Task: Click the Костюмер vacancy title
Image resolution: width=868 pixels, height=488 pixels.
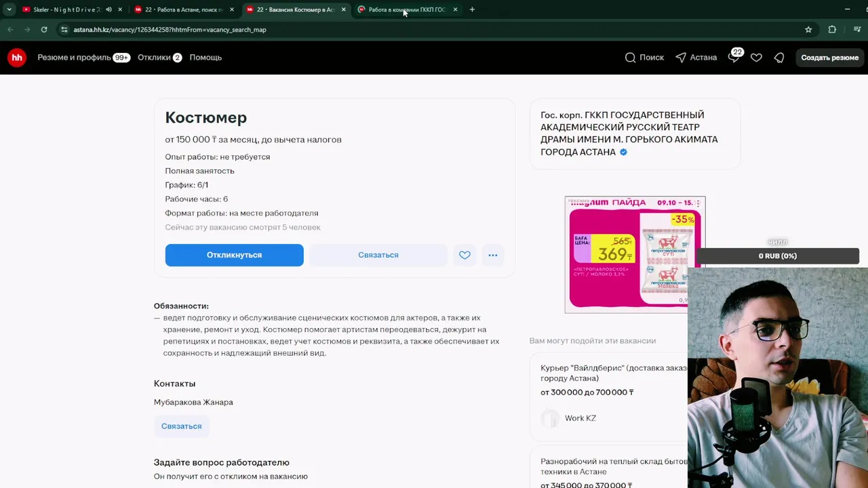Action: click(206, 117)
